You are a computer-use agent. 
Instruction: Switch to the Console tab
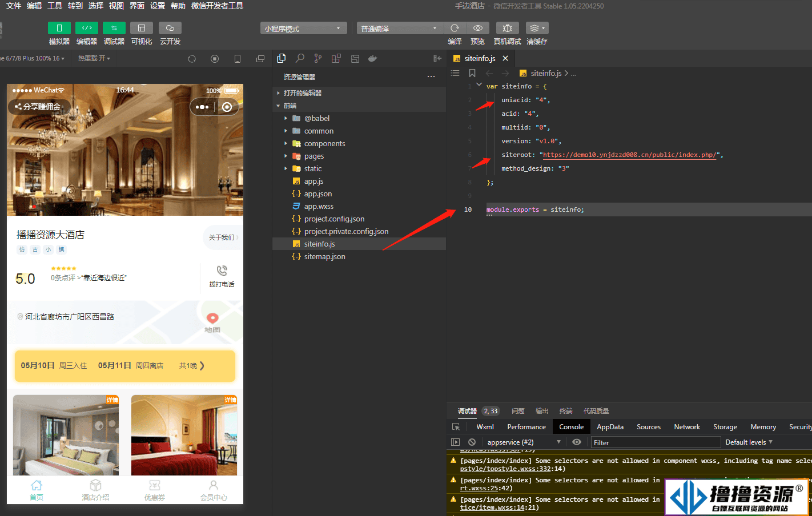(571, 427)
